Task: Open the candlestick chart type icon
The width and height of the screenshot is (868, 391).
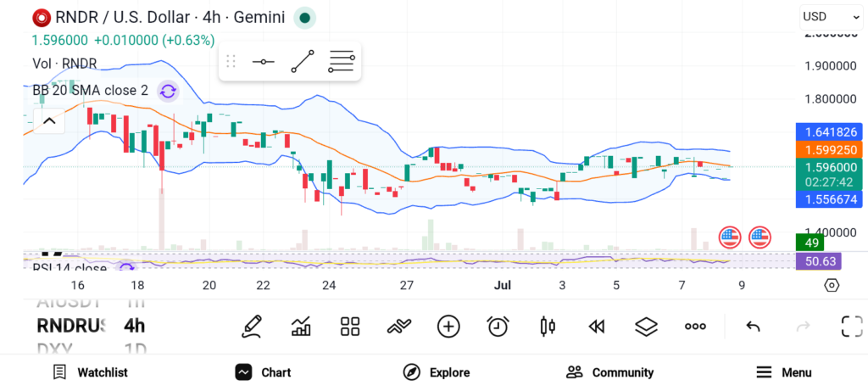Action: [547, 327]
